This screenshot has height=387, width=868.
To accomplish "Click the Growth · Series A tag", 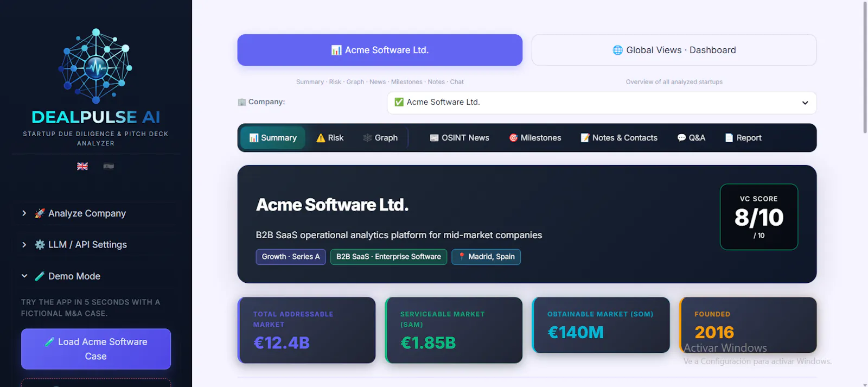I will (291, 257).
